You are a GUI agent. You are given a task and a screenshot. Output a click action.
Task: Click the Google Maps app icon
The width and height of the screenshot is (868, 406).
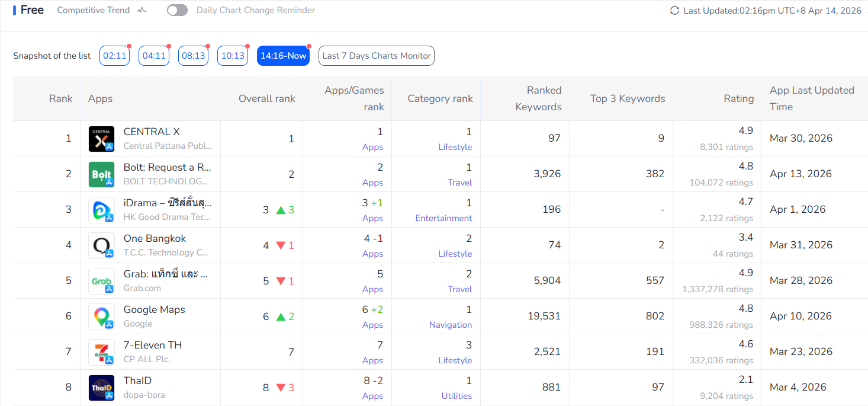coord(101,316)
